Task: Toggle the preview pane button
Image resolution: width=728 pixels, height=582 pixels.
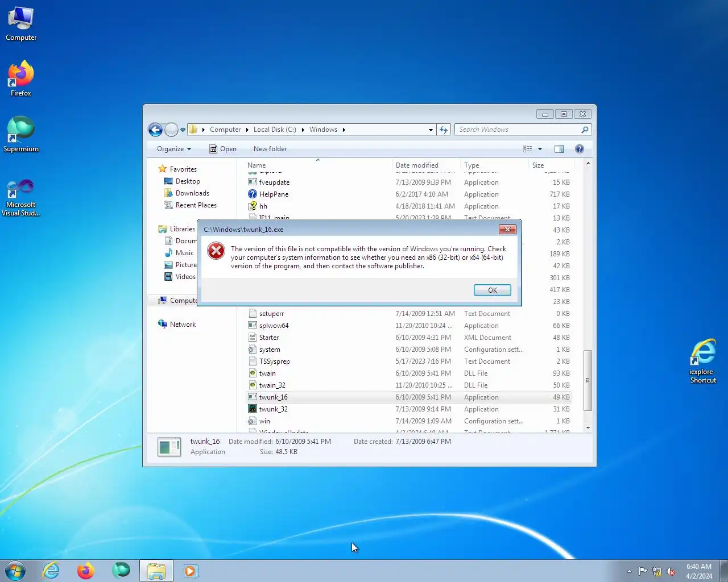Action: (559, 149)
